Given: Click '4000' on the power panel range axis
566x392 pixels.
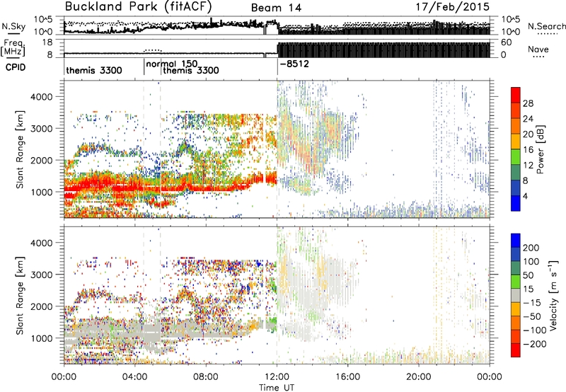Looking at the screenshot, I should [41, 97].
